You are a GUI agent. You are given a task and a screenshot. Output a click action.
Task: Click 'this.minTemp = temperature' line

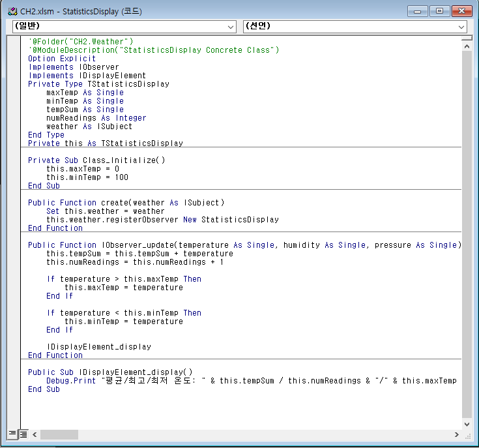pos(124,321)
